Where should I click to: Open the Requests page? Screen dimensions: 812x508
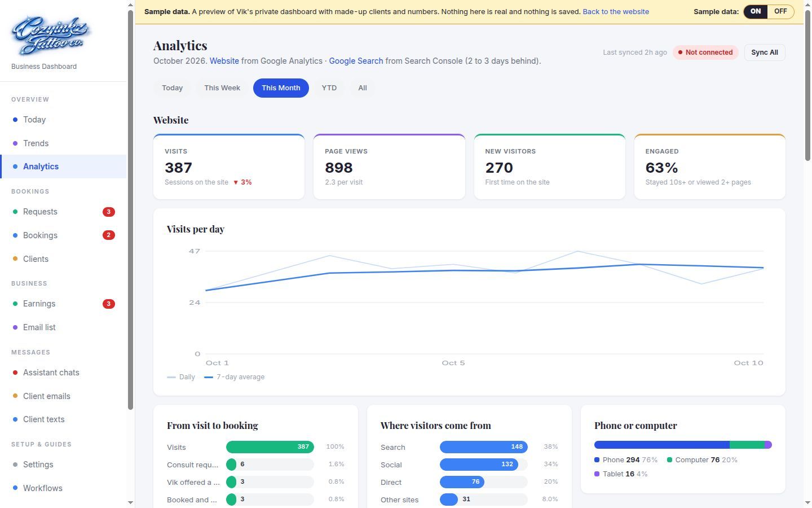pyautogui.click(x=63, y=212)
